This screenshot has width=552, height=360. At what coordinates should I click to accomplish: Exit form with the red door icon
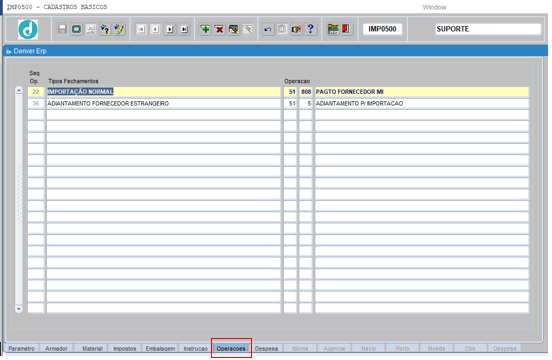click(346, 29)
